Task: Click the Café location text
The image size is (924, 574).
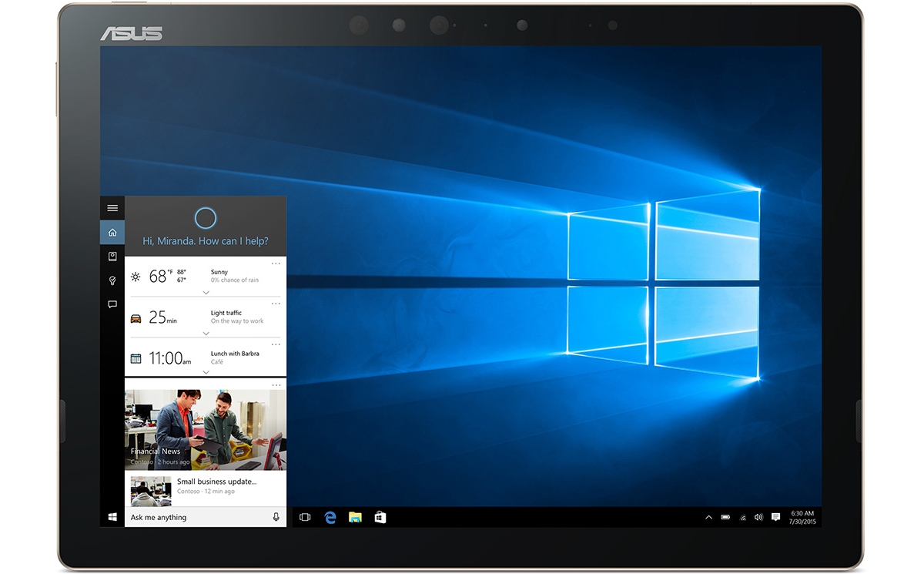Action: [x=217, y=362]
